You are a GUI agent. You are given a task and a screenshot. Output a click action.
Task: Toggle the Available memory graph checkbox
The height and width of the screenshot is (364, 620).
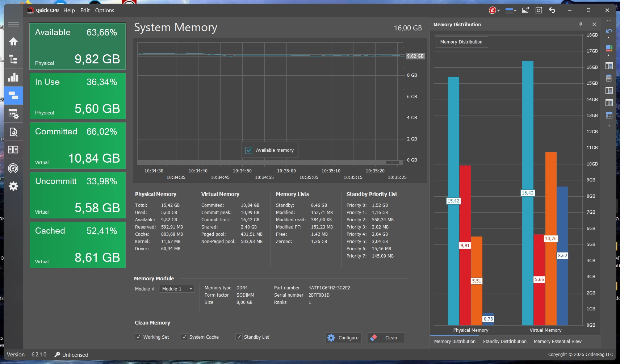pyautogui.click(x=249, y=150)
